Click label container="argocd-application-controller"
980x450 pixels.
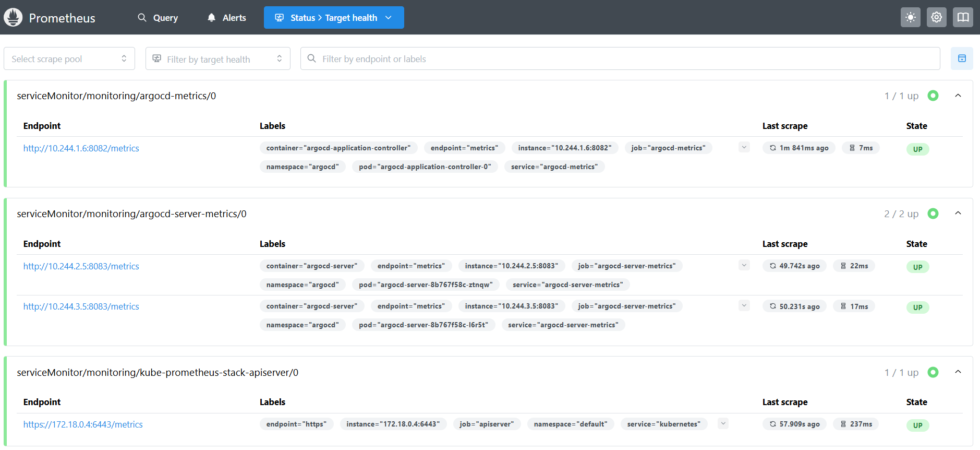(x=338, y=148)
